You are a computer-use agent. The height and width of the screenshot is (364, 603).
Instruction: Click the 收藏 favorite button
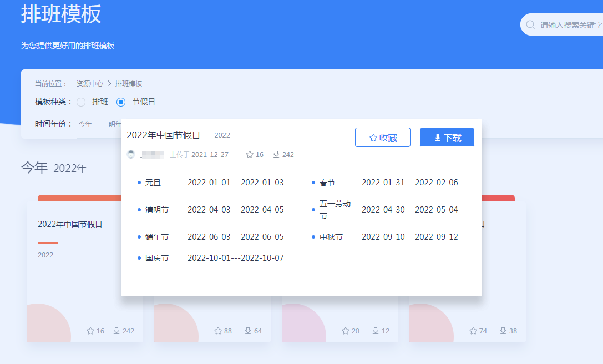pos(383,138)
